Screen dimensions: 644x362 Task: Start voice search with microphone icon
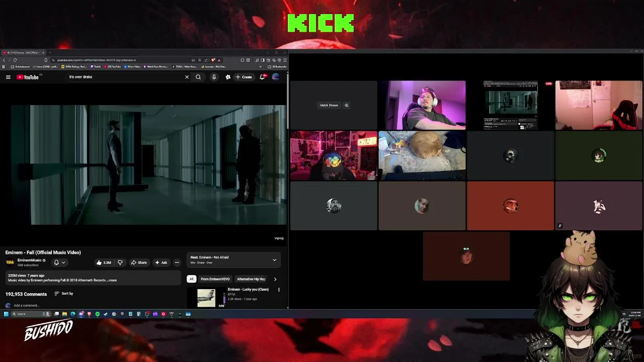tap(214, 77)
